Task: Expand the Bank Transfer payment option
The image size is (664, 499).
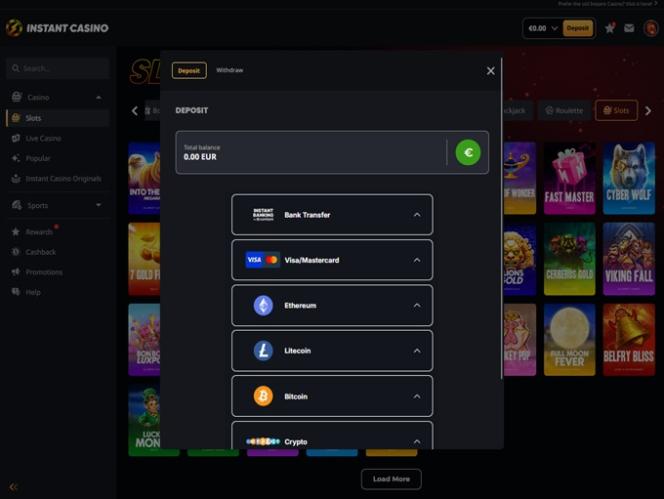Action: point(332,215)
